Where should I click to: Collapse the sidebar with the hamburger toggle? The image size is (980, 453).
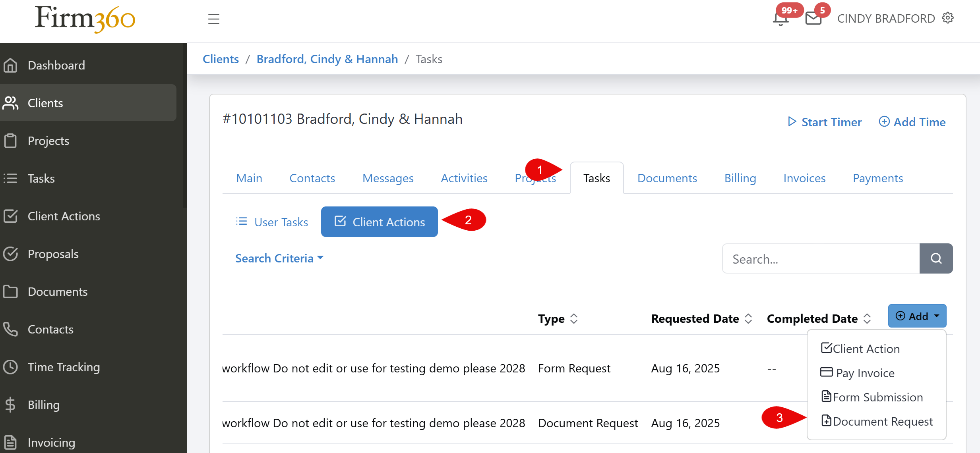click(213, 19)
